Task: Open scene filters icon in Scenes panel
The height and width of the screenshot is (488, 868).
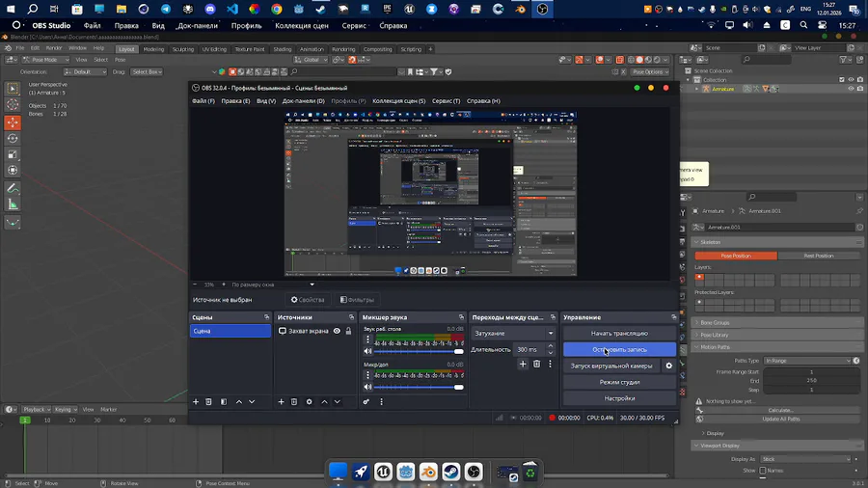Action: tap(224, 402)
